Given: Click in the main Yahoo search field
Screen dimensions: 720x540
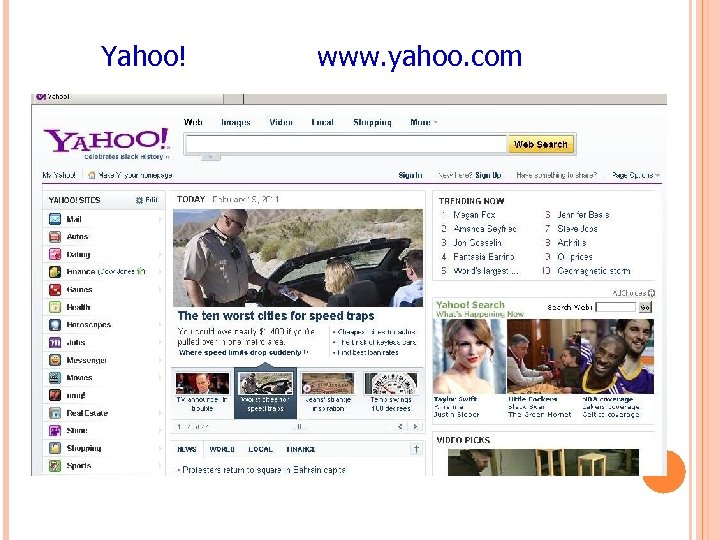Looking at the screenshot, I should pyautogui.click(x=346, y=144).
